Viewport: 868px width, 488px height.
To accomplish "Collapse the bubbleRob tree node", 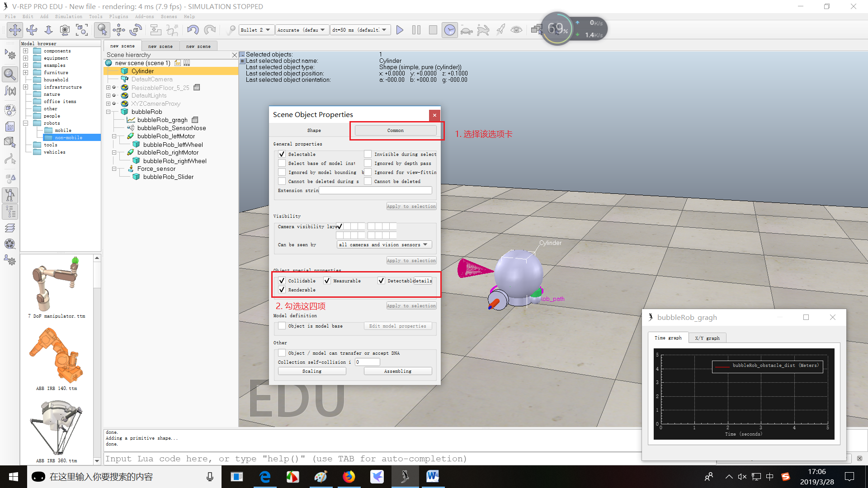I will pyautogui.click(x=108, y=112).
